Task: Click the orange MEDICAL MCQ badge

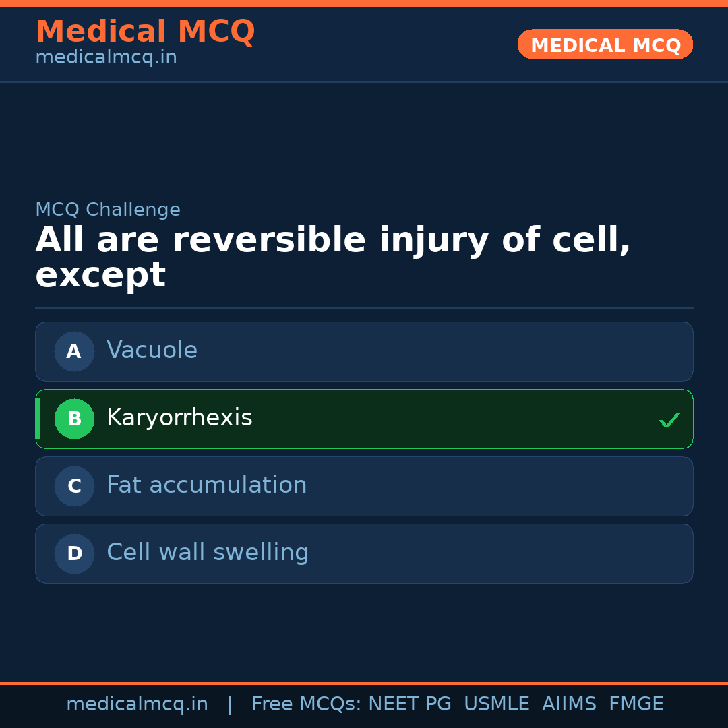Action: [x=605, y=44]
